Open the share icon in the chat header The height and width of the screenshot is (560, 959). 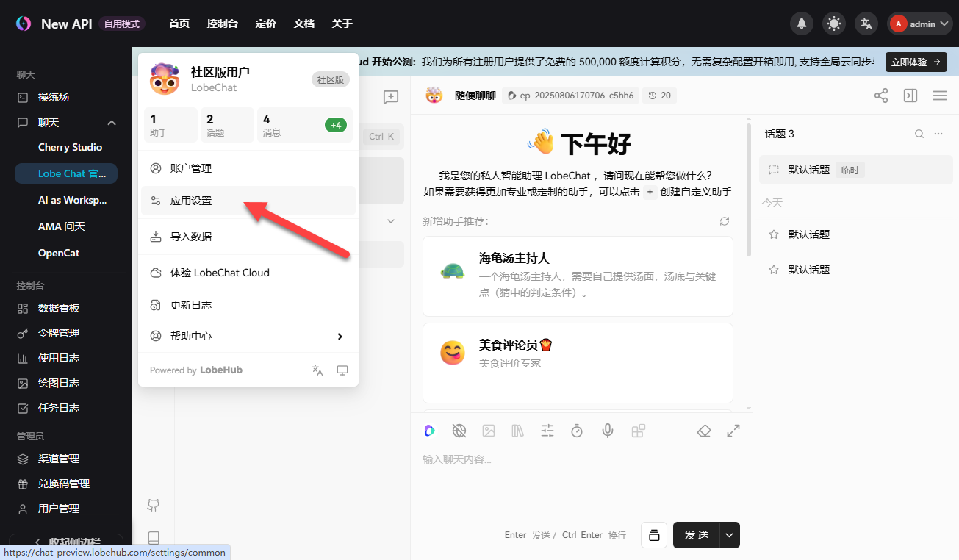click(880, 96)
